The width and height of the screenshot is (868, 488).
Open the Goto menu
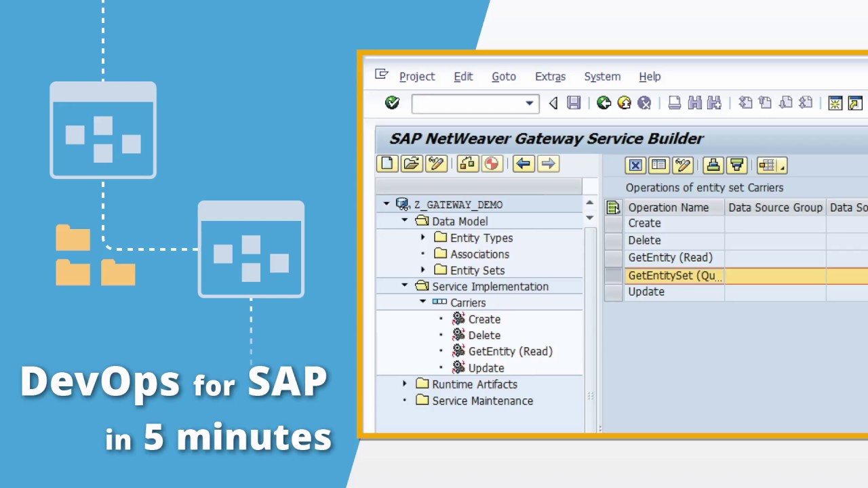coord(504,77)
